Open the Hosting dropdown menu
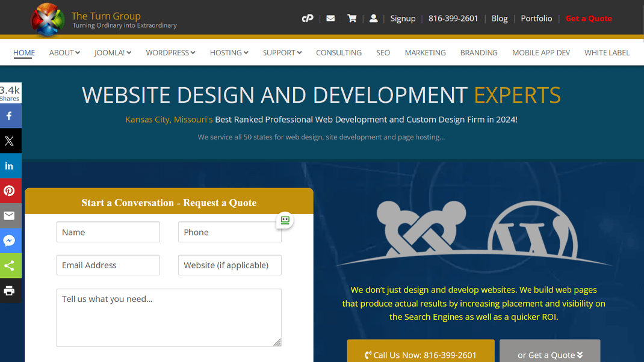The height and width of the screenshot is (362, 644). (x=229, y=53)
